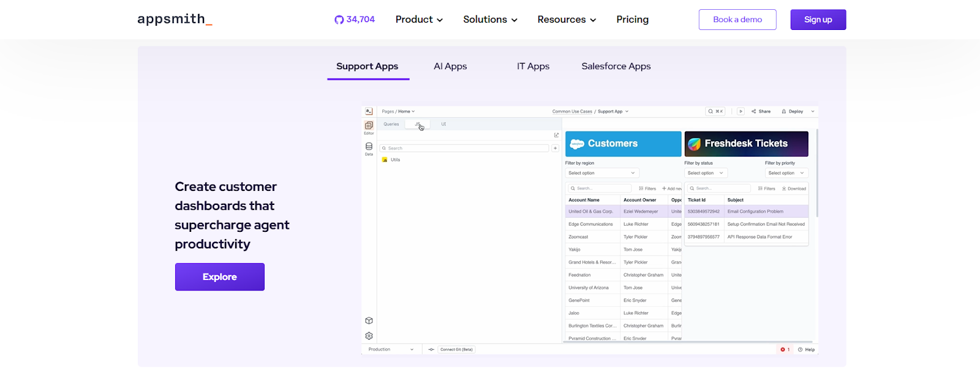The height and width of the screenshot is (383, 980).
Task: Open the Filter by priority select dropdown
Action: [x=786, y=173]
